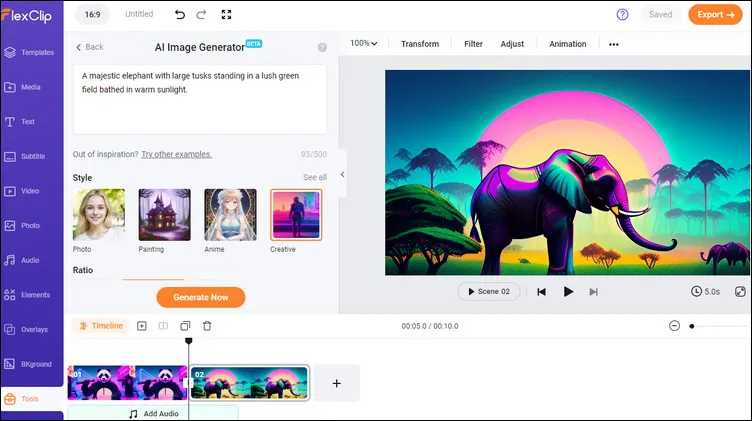752x421 pixels.
Task: Click the elephant preview canvas image
Action: tap(567, 173)
